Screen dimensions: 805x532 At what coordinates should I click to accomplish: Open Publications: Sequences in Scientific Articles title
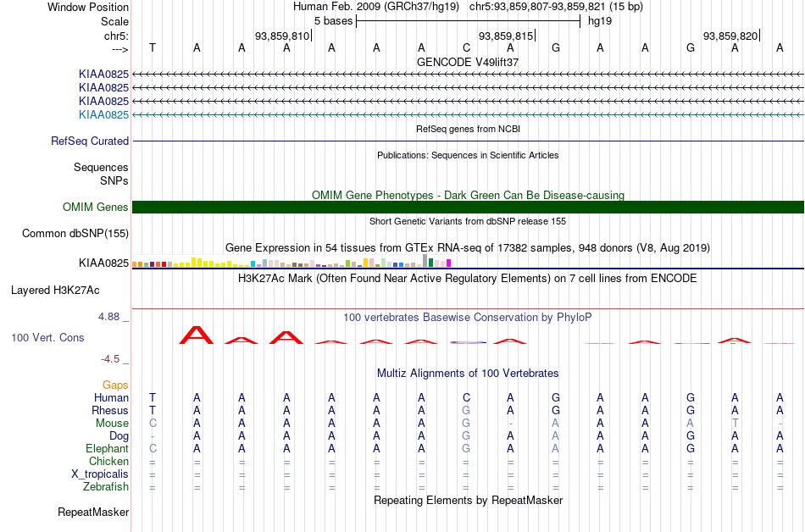(468, 155)
